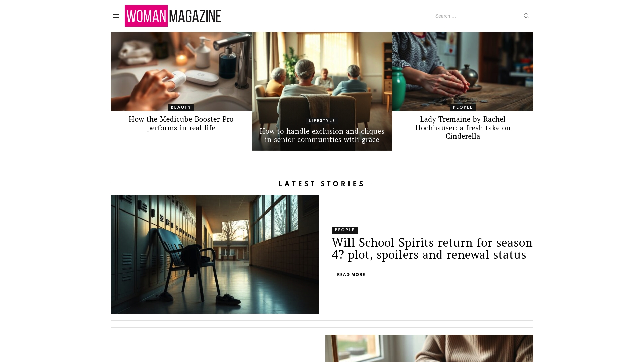
Task: Open the Medicube Booster Pro article headline
Action: coord(181,124)
